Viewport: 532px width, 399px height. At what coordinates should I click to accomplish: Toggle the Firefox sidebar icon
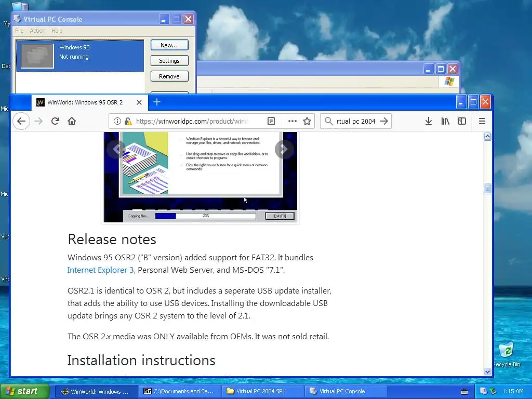coord(462,121)
